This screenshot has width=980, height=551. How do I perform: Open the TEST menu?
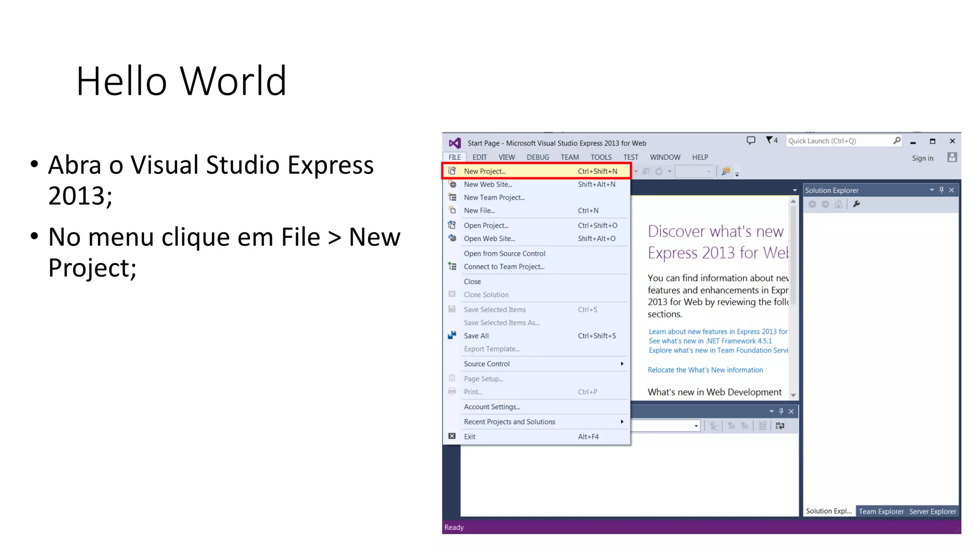pos(631,157)
